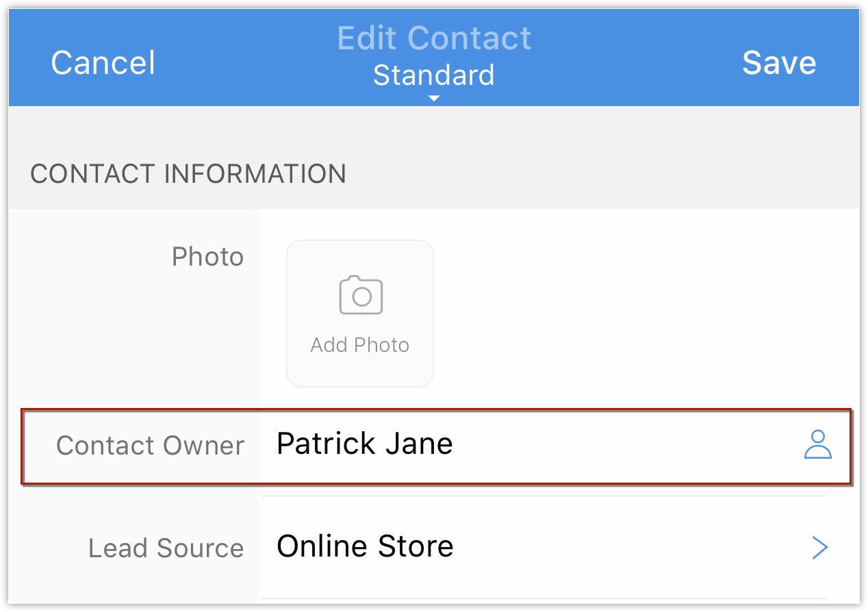868x612 pixels.
Task: Click the Photo field label
Action: tap(207, 257)
